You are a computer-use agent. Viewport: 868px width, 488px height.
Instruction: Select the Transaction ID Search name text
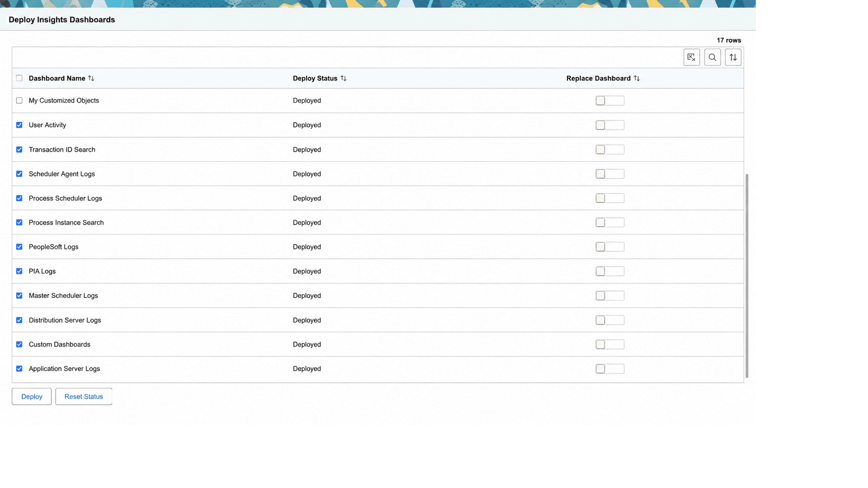click(x=62, y=149)
